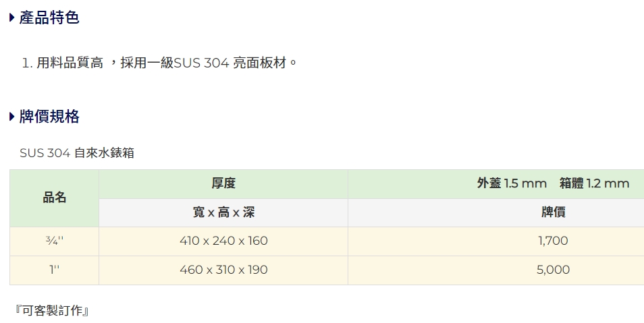The width and height of the screenshot is (644, 323).
Task: Click the 1'' product name cell
Action: point(55,270)
